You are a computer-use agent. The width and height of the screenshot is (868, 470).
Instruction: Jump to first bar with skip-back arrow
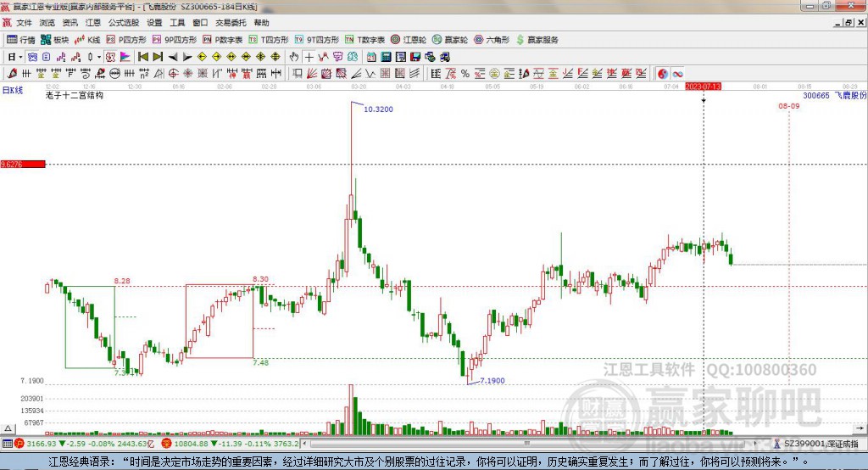[143, 57]
